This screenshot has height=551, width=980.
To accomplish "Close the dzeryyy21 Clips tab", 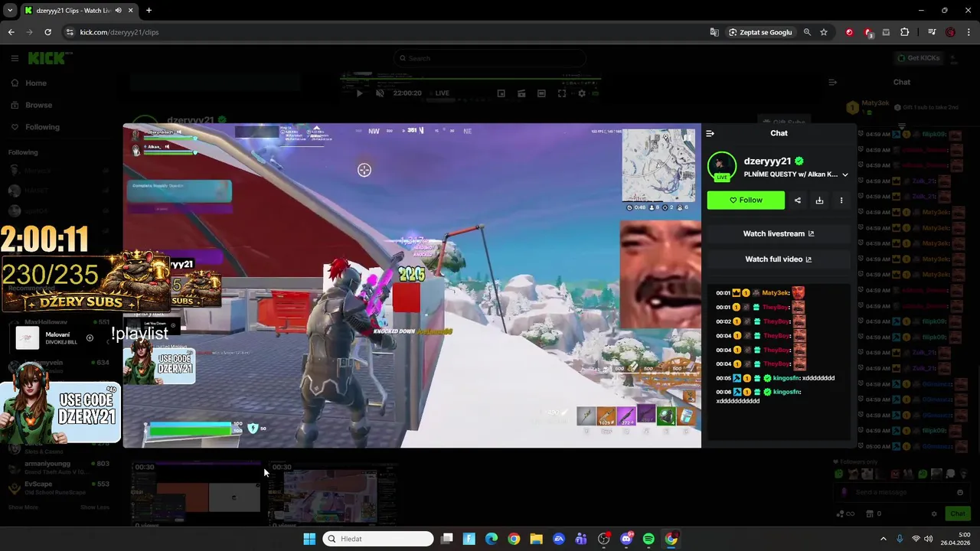I will pyautogui.click(x=130, y=11).
